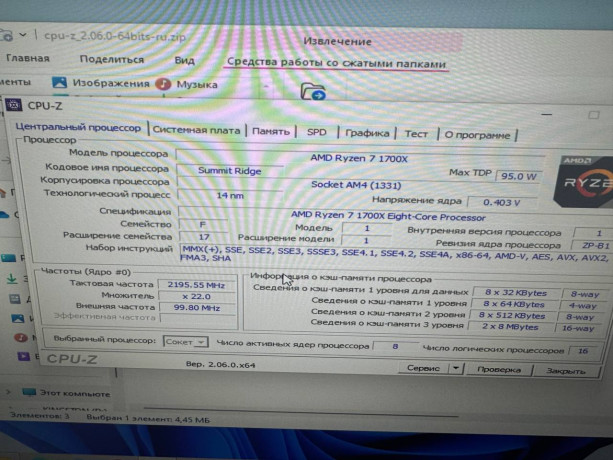Click the CPU-Z title bar icon

tap(13, 105)
